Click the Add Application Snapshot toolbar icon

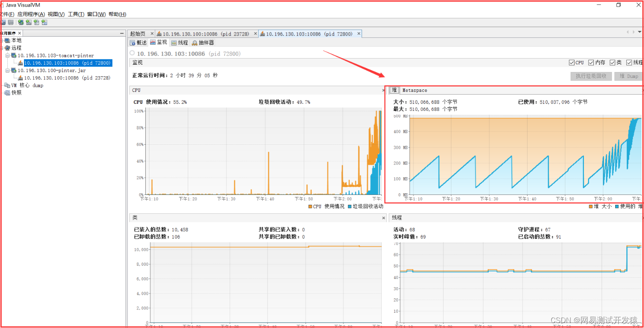[44, 22]
